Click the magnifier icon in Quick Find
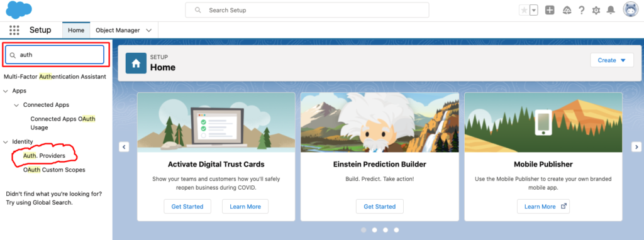This screenshot has width=644, height=240. 13,55
